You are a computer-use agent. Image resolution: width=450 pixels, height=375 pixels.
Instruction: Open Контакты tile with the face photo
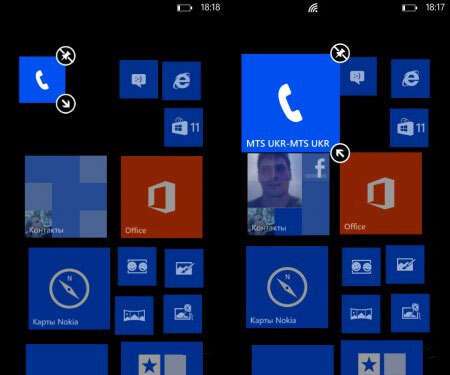288,194
